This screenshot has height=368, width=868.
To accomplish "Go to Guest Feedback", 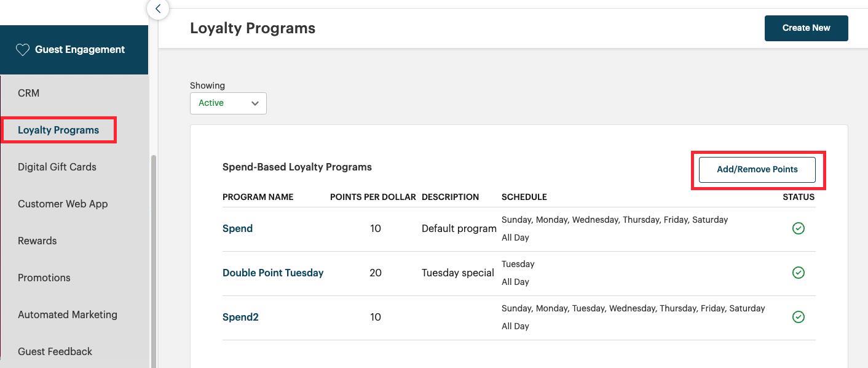I will 55,351.
